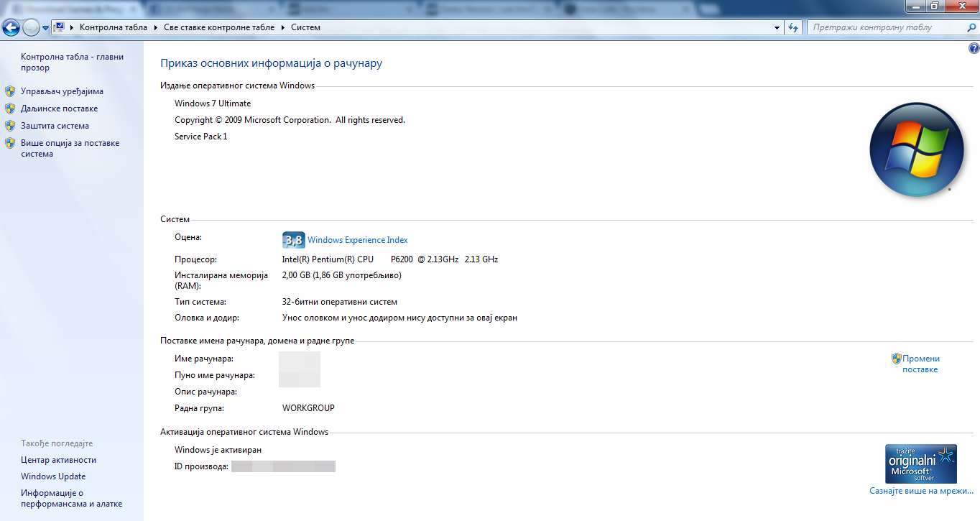Open Даљинске поставке link
Image resolution: width=980 pixels, height=521 pixels.
coord(59,109)
